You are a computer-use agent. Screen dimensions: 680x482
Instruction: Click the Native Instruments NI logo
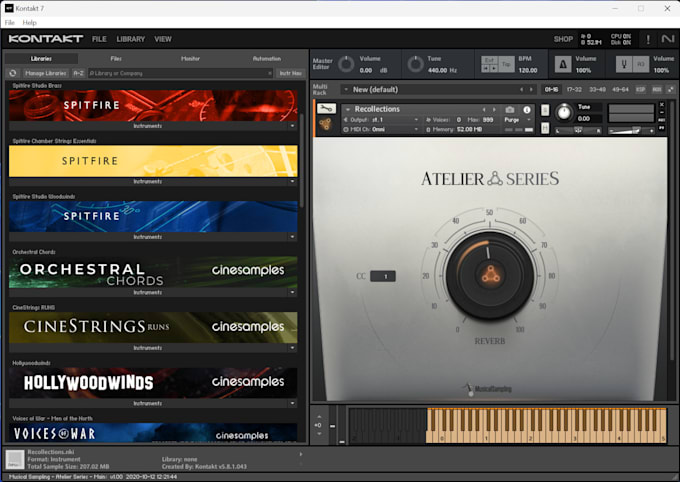point(668,39)
